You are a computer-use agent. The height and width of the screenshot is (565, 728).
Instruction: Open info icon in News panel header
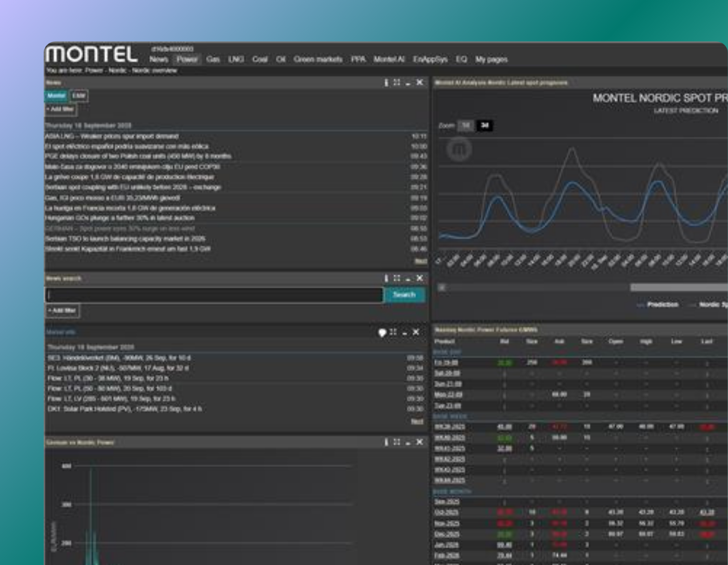(386, 82)
